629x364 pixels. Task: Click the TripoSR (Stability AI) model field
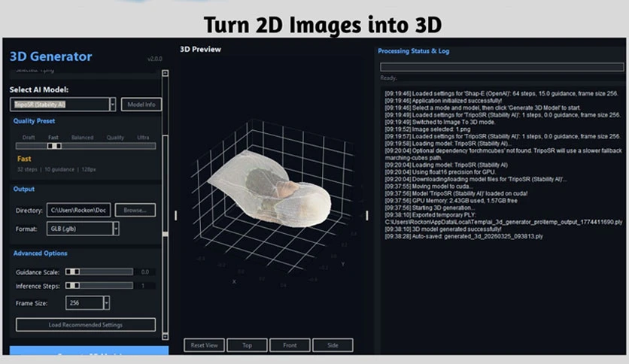(59, 105)
